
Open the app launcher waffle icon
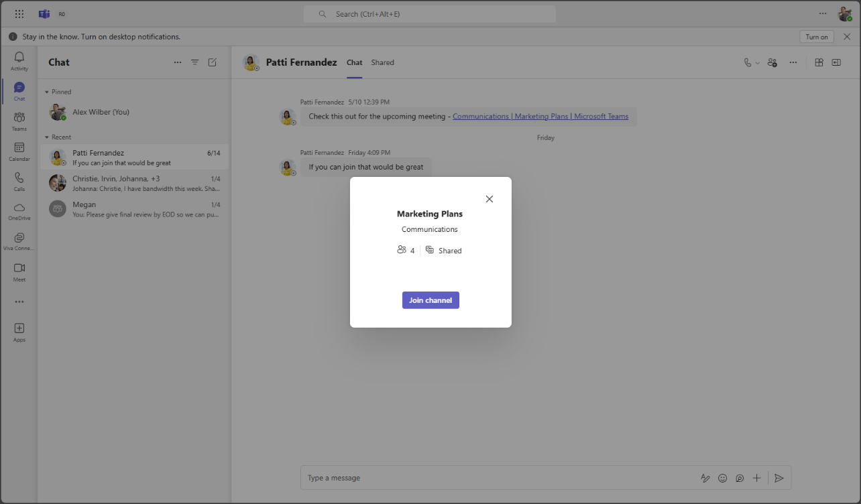coord(19,14)
